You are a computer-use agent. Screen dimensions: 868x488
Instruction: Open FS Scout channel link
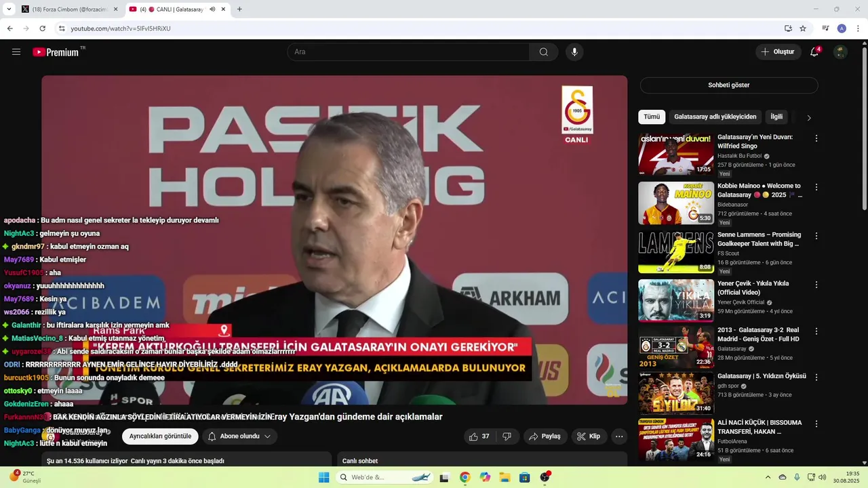pyautogui.click(x=728, y=253)
